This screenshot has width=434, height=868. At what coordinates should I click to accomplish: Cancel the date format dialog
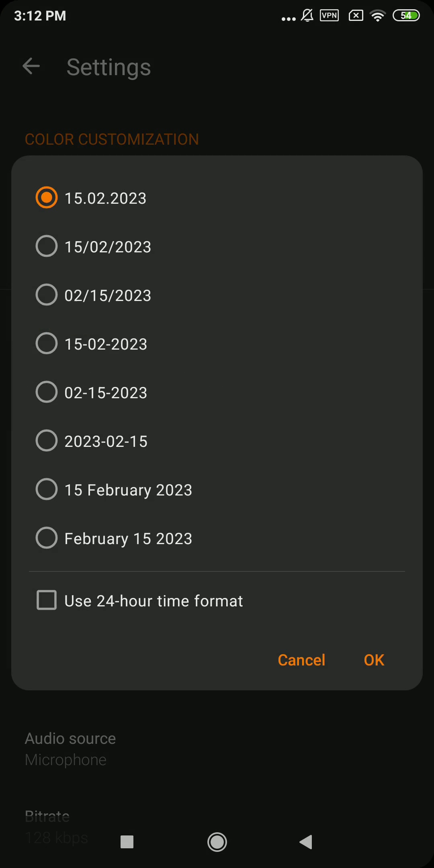pos(301,660)
